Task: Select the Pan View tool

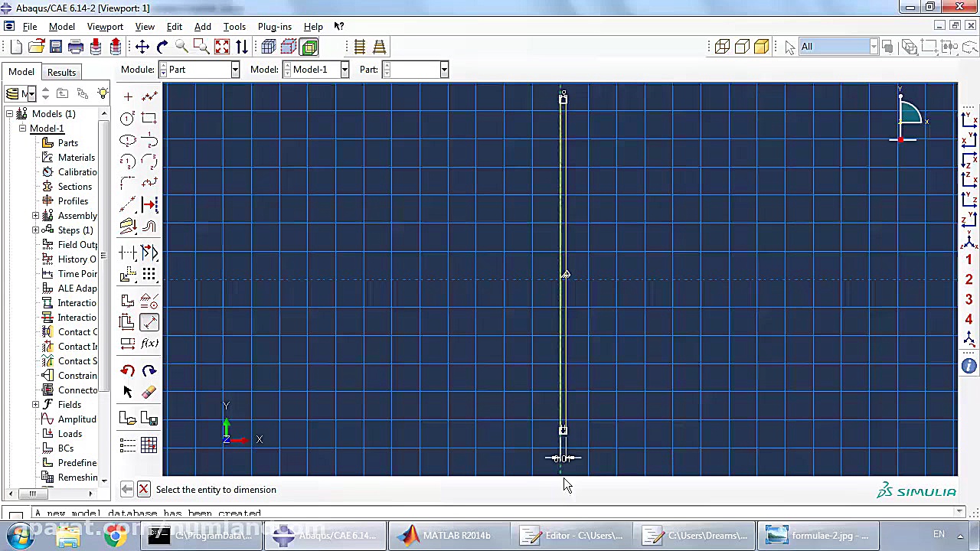Action: click(142, 47)
